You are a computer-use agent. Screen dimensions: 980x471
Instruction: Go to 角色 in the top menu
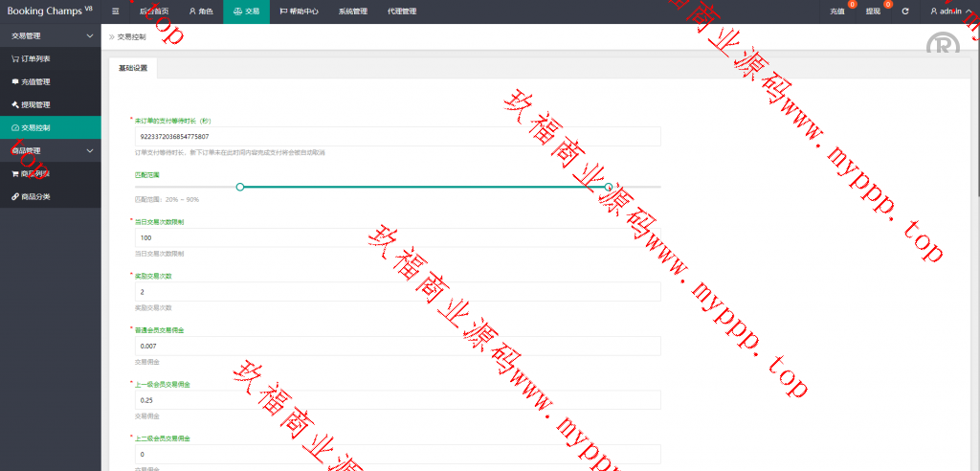[x=201, y=11]
